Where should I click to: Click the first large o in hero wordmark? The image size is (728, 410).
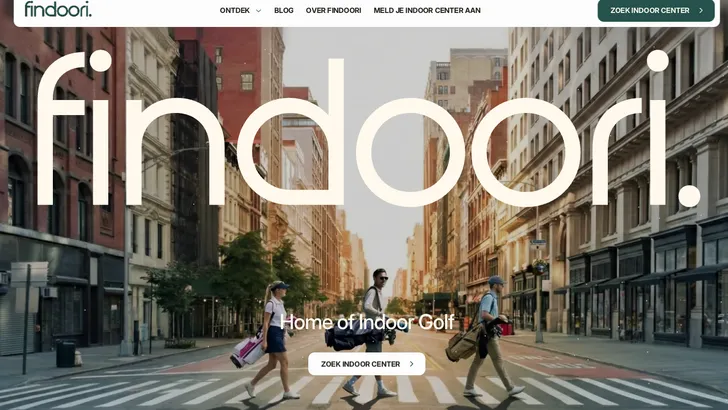pos(410,152)
